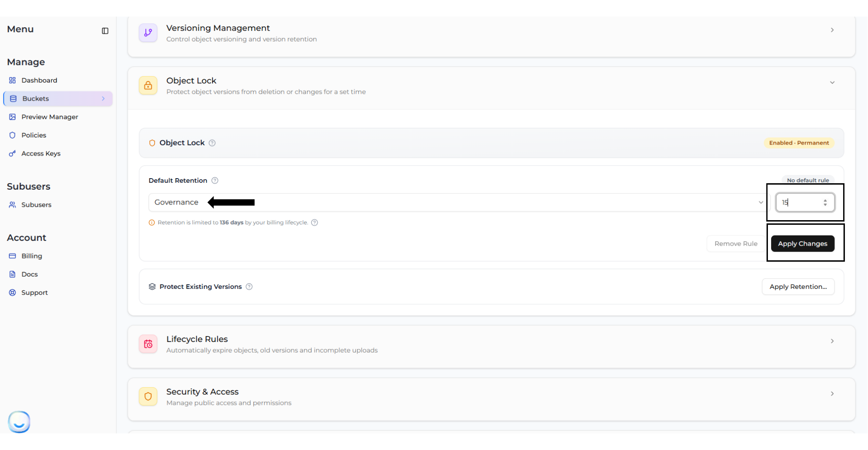The height and width of the screenshot is (450, 868).
Task: Expand the Lifecycle Rules section chevron
Action: click(x=832, y=341)
